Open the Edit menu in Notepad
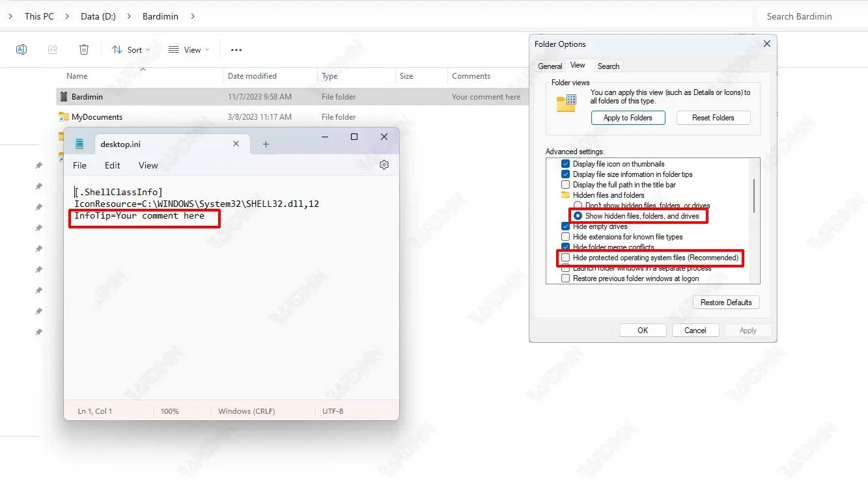 pyautogui.click(x=113, y=165)
